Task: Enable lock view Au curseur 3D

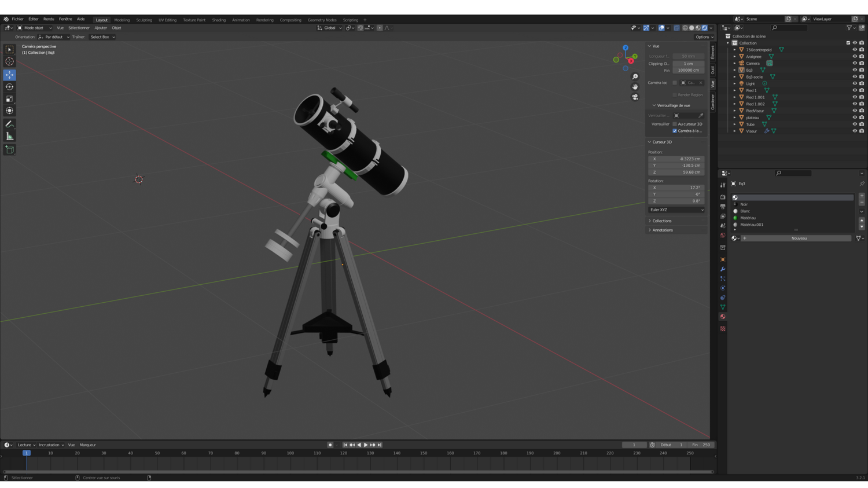Action: click(675, 124)
